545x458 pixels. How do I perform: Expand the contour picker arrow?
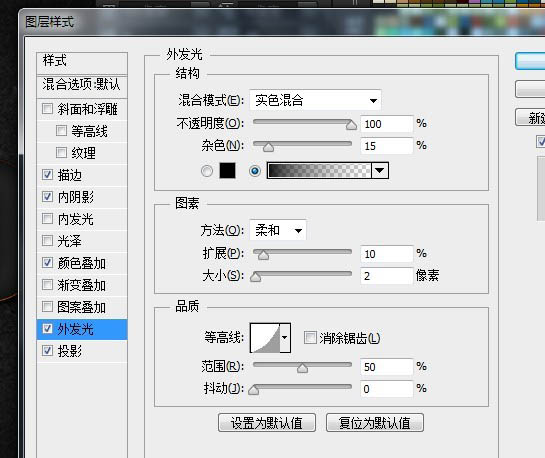[x=285, y=338]
